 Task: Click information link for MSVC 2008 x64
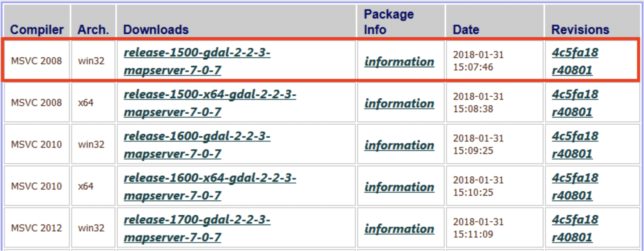pos(399,103)
